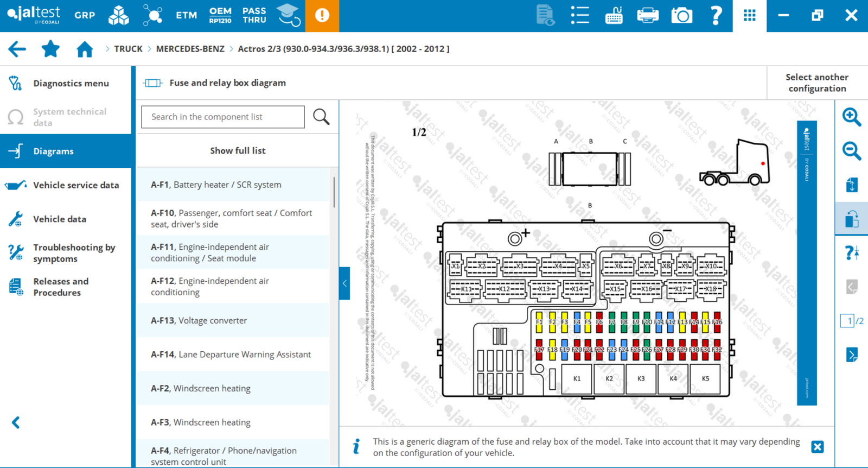Select A-F11 air conditioning / Seat module

click(x=233, y=252)
